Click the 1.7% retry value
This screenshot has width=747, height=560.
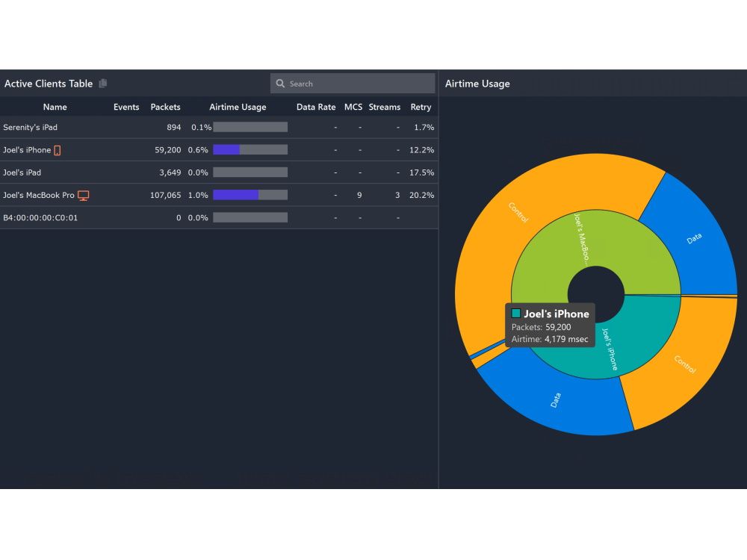[424, 127]
